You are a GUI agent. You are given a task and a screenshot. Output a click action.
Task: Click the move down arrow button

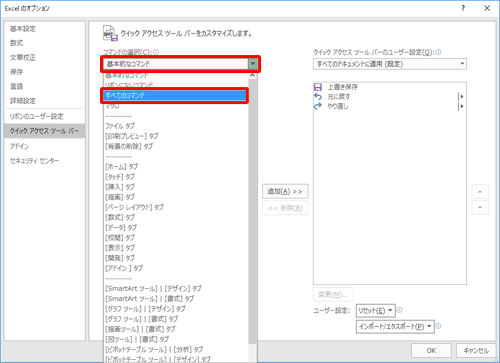480,207
